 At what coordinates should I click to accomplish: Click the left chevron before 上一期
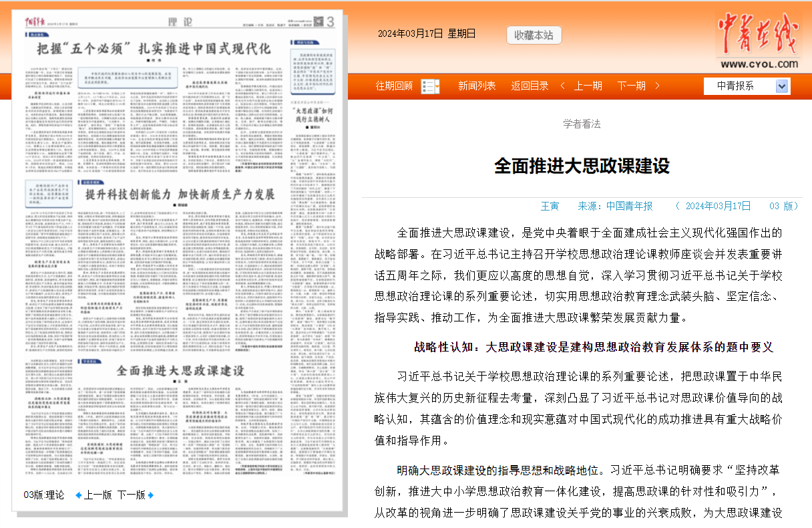click(562, 86)
